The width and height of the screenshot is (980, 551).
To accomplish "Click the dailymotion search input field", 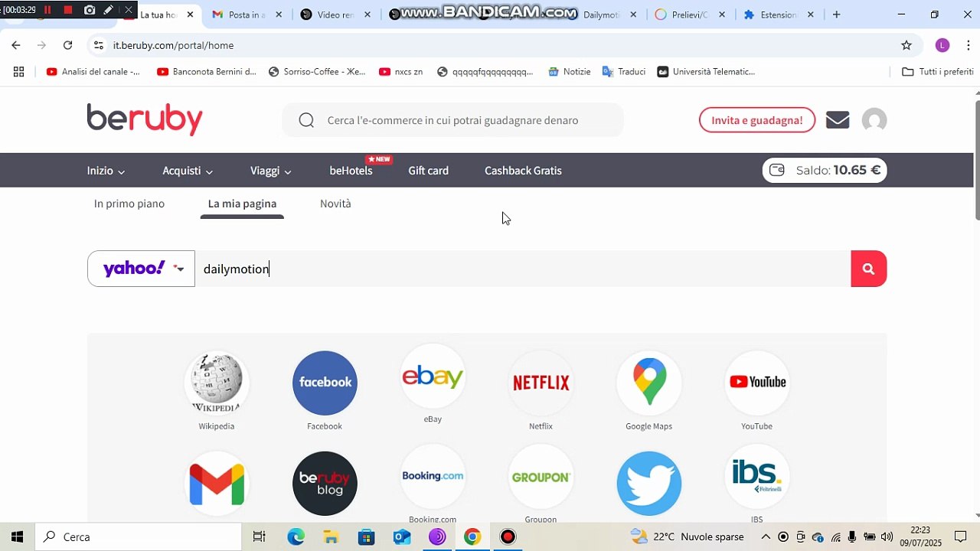I will (x=523, y=269).
